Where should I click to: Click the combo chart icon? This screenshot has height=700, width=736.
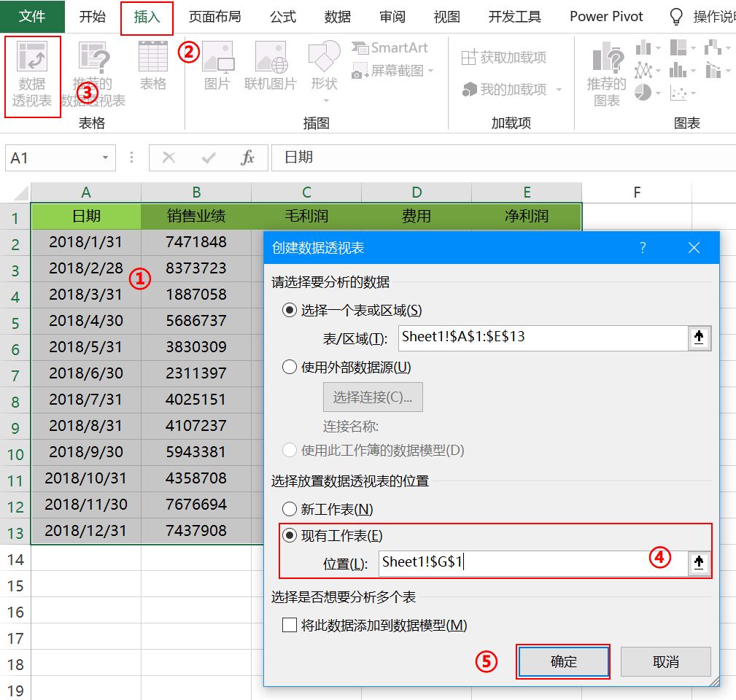tap(713, 71)
